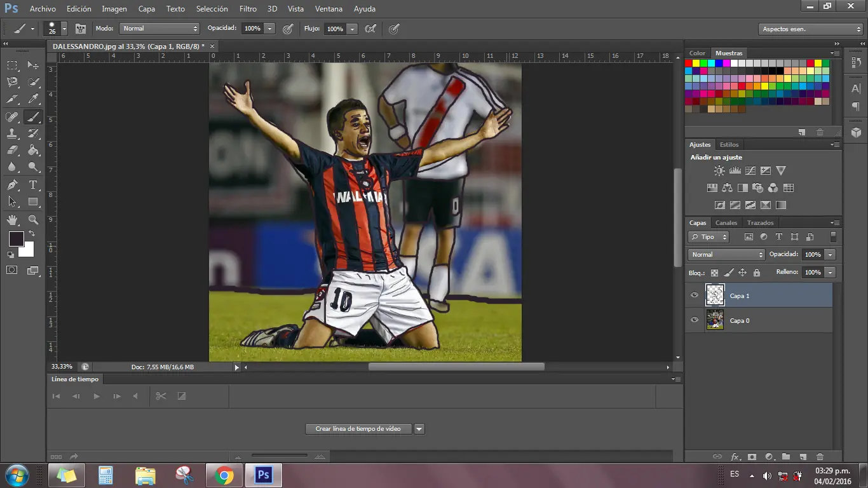Viewport: 868px width, 488px height.
Task: Select the Horizontal Type tool
Action: pyautogui.click(x=33, y=185)
